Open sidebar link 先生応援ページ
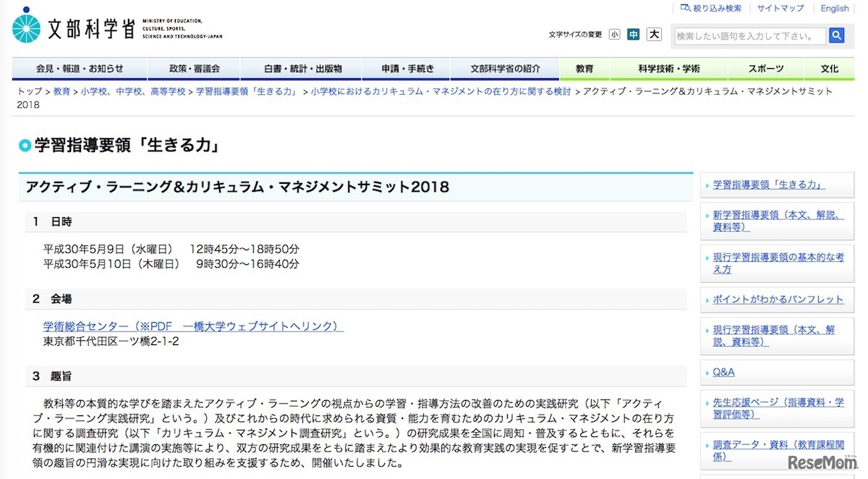Viewport: 868px width, 479px height. click(778, 408)
